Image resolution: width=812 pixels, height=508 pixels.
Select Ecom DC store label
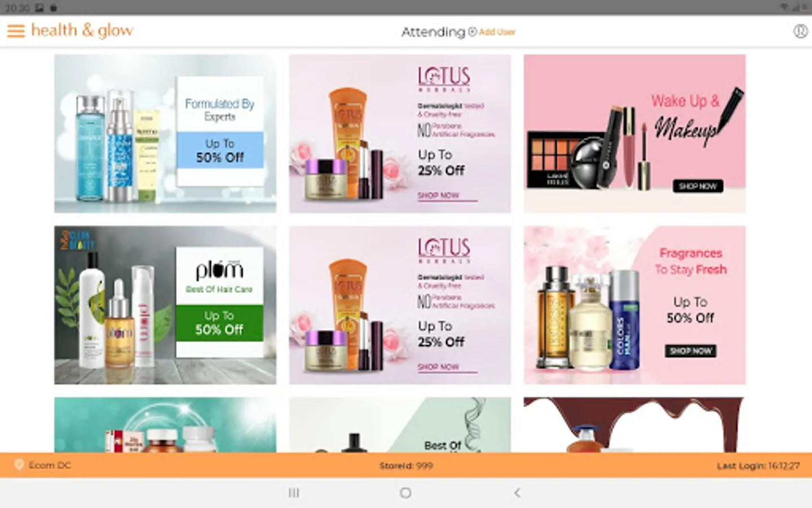tap(50, 465)
